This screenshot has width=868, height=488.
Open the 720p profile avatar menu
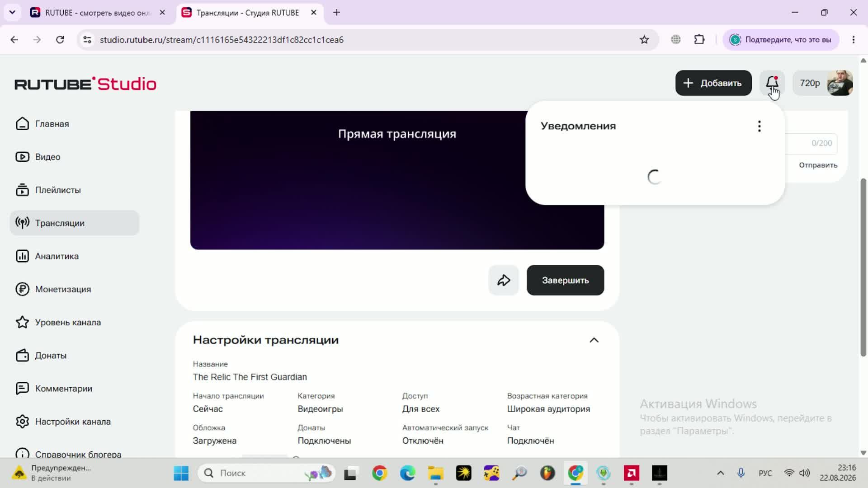coord(824,83)
